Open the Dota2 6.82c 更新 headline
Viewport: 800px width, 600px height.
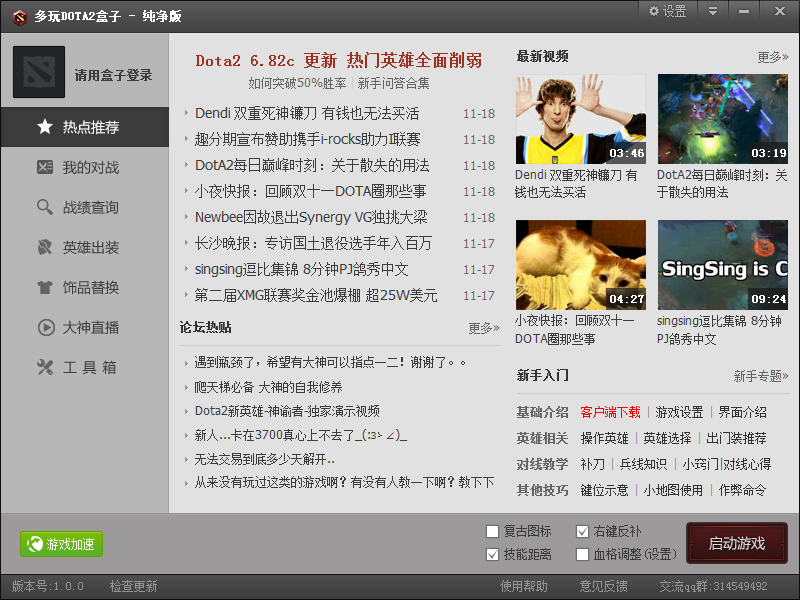339,61
